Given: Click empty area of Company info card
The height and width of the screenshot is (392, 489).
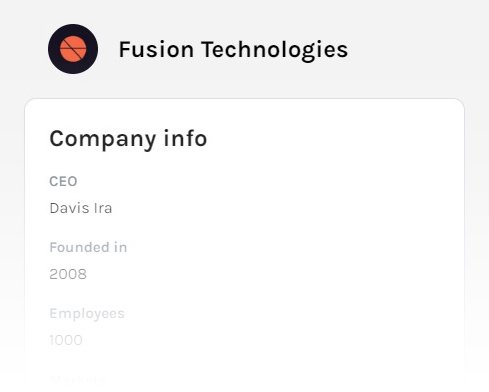Looking at the screenshot, I should [300, 250].
